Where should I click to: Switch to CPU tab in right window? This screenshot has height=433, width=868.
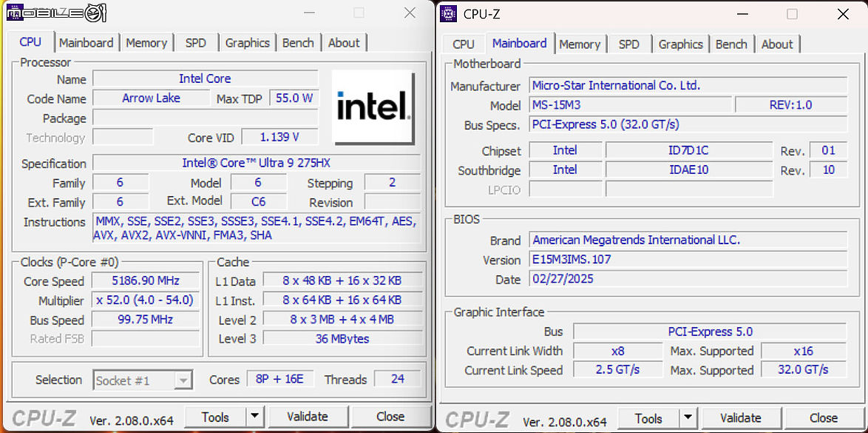tap(464, 44)
